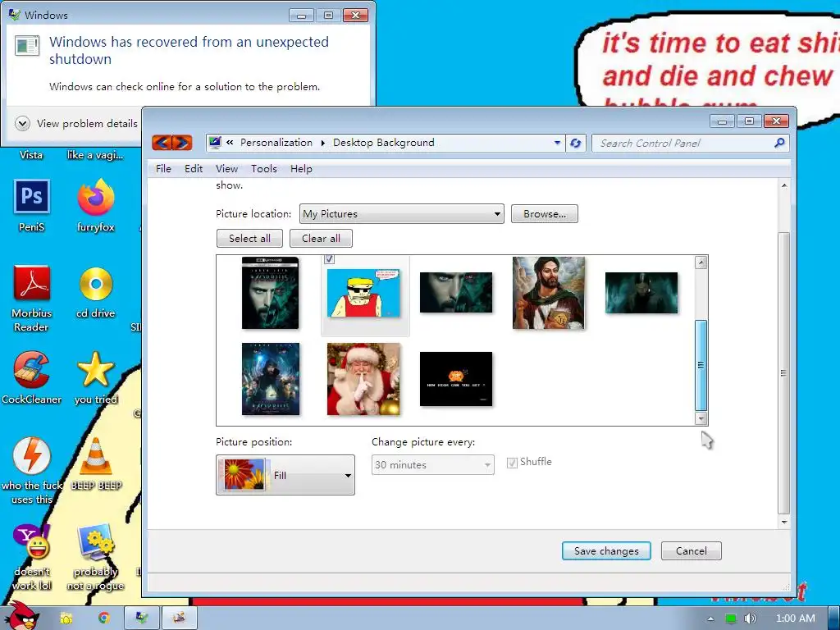This screenshot has height=630, width=840.
Task: Switch to the paint taskbar window button
Action: click(180, 619)
